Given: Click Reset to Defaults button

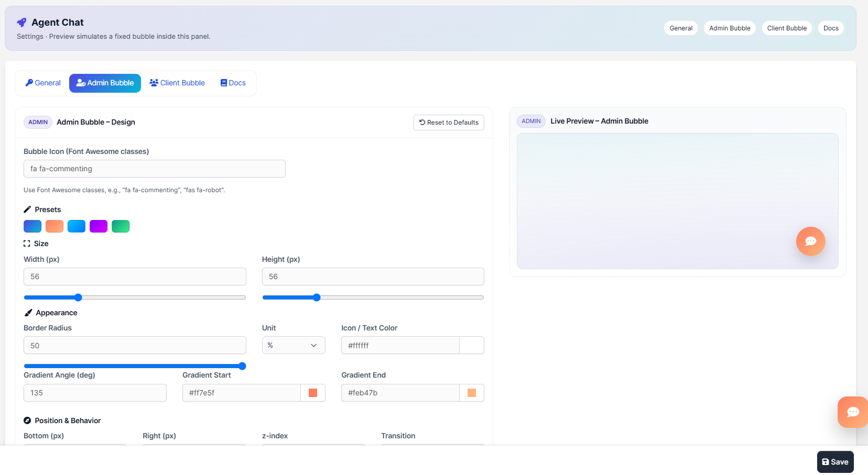Looking at the screenshot, I should click(x=449, y=123).
